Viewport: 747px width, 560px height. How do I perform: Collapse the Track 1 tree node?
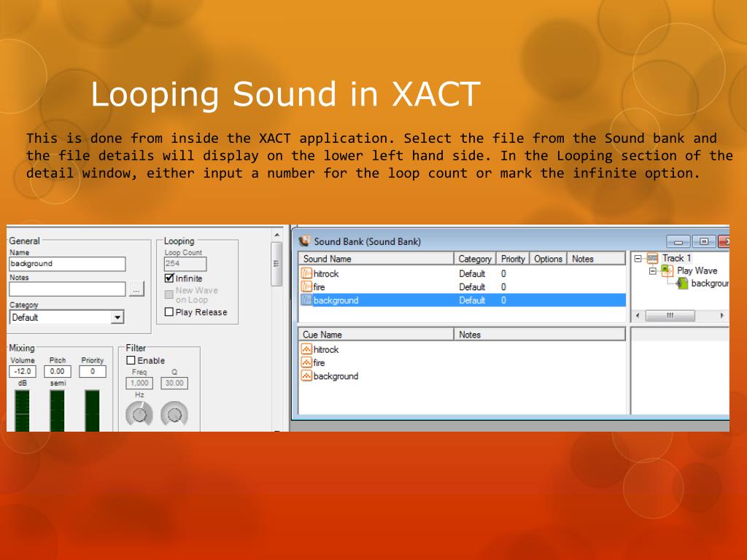tap(638, 259)
